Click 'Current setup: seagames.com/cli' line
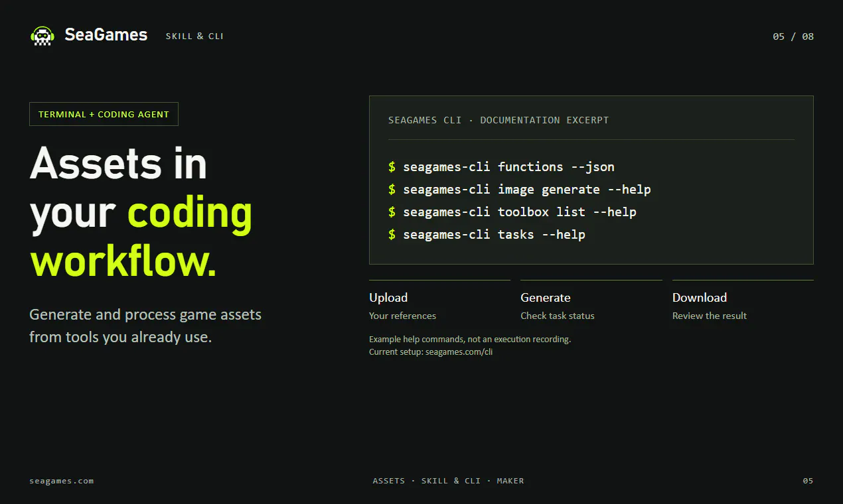Viewport: 843px width, 504px height. click(x=431, y=352)
